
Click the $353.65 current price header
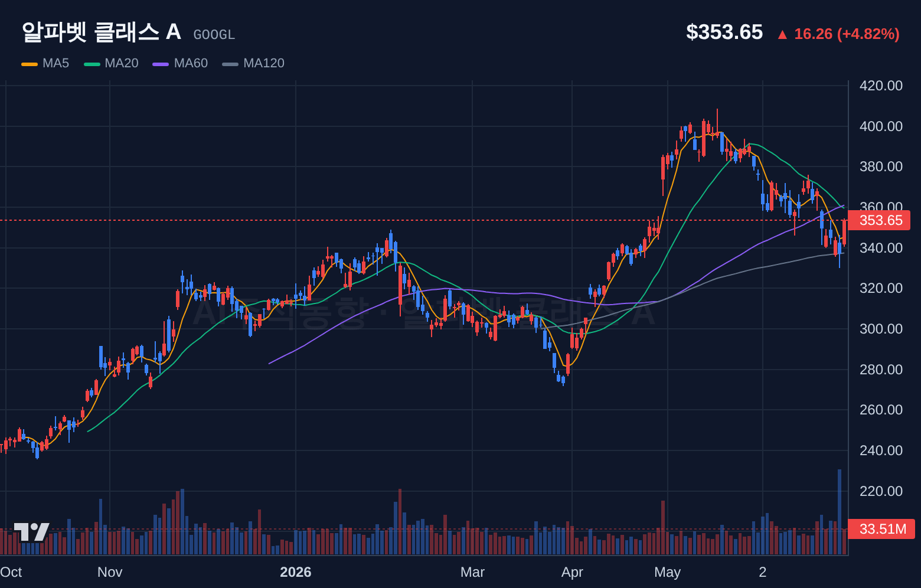pyautogui.click(x=724, y=32)
